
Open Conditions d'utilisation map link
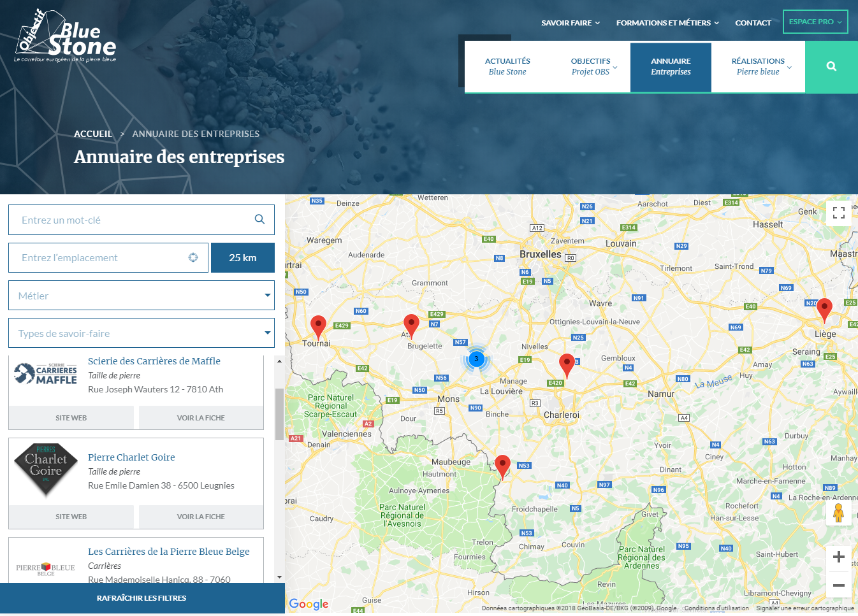[716, 608]
